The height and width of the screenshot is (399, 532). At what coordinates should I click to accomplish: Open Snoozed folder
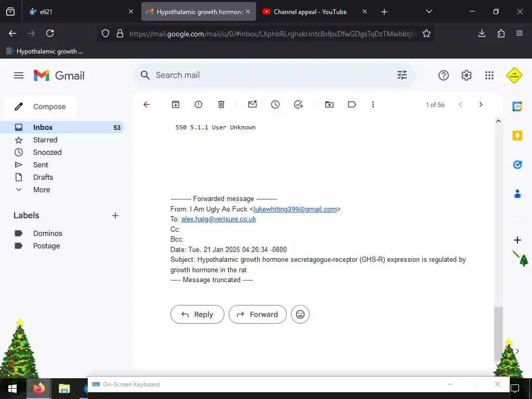(47, 152)
